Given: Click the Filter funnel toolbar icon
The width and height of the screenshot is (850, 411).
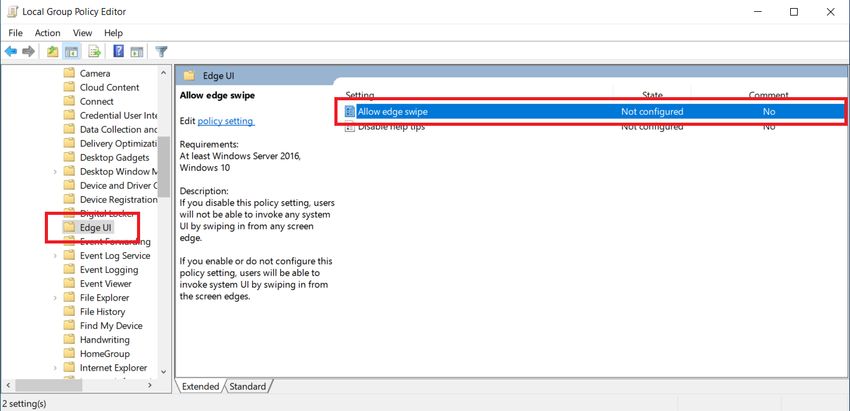Looking at the screenshot, I should 161,52.
